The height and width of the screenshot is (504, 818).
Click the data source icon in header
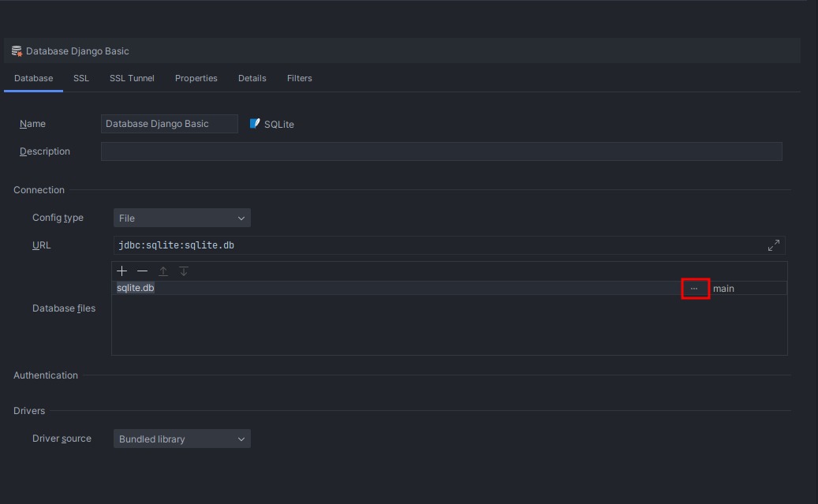[x=17, y=50]
